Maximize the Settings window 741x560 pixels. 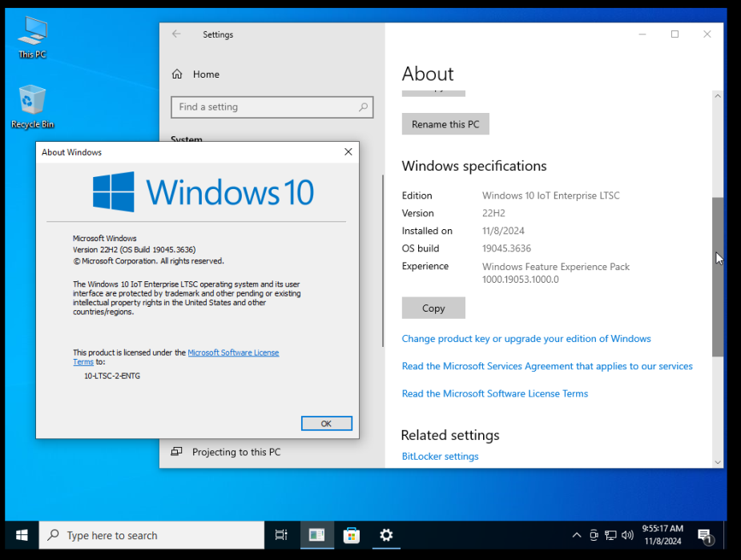(x=675, y=34)
